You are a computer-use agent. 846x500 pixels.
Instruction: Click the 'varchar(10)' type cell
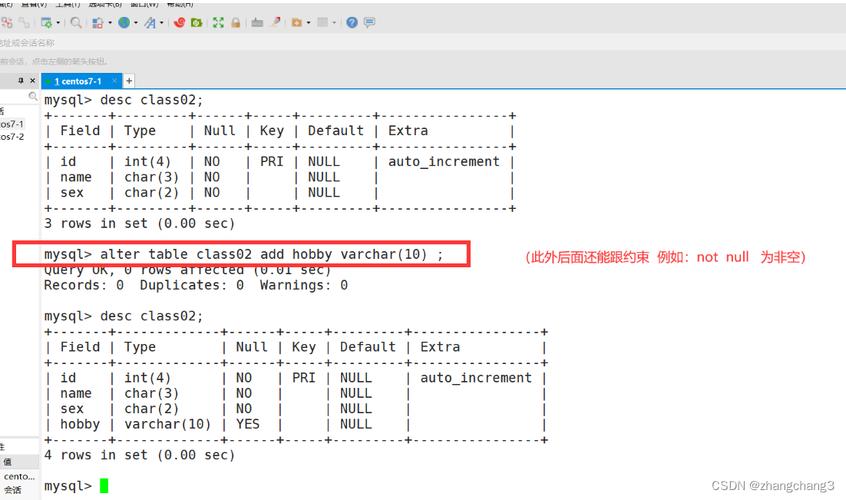point(167,424)
